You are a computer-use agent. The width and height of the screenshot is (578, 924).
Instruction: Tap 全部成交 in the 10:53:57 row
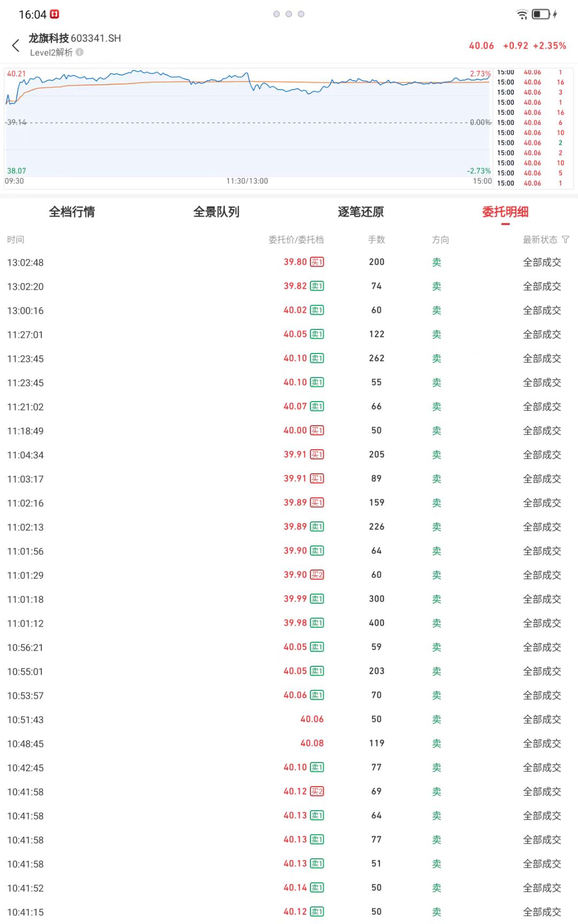click(542, 696)
